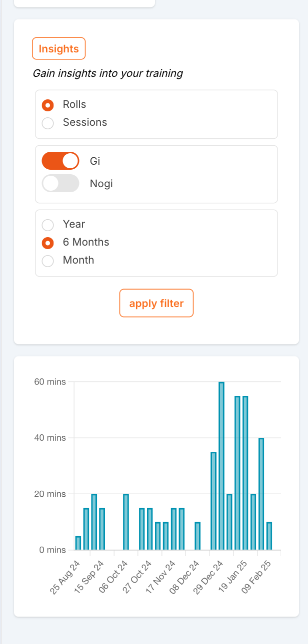Screen dimensions: 308x644
Task: Click the tallest 60 mins chart bar
Action: 221,466
